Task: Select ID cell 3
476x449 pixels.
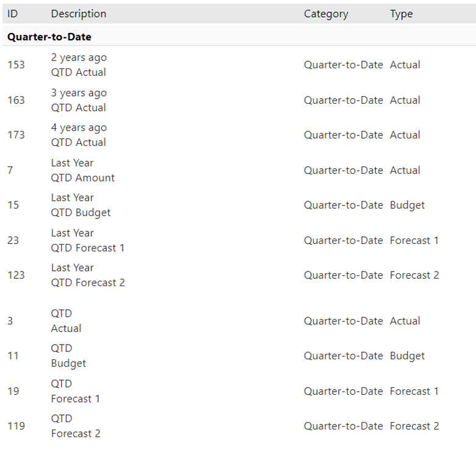Action: click(x=10, y=321)
